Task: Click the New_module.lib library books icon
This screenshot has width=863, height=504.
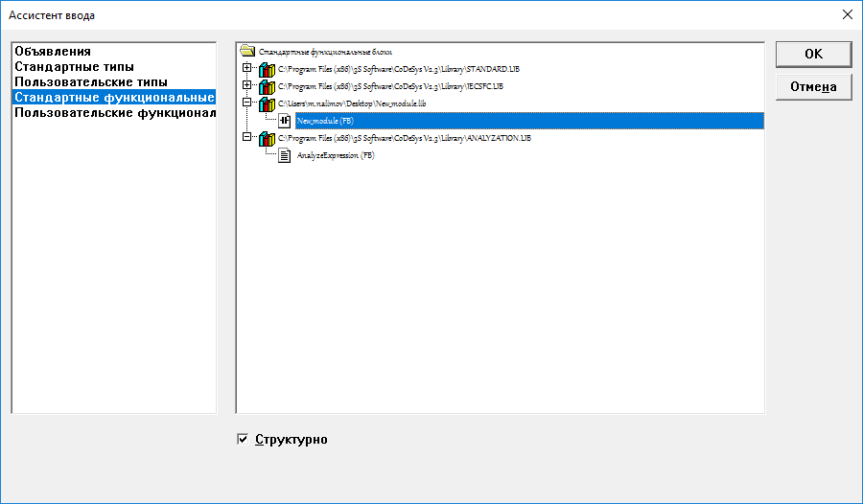Action: tap(267, 103)
